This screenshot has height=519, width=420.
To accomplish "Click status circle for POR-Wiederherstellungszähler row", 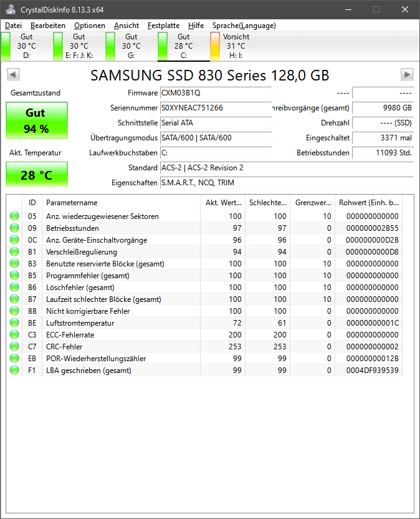I will (x=14, y=359).
